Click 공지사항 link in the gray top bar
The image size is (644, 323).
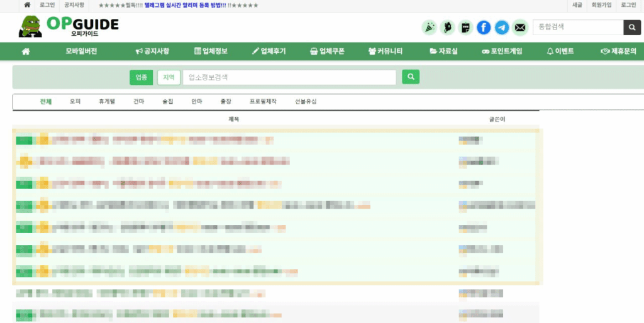point(74,5)
